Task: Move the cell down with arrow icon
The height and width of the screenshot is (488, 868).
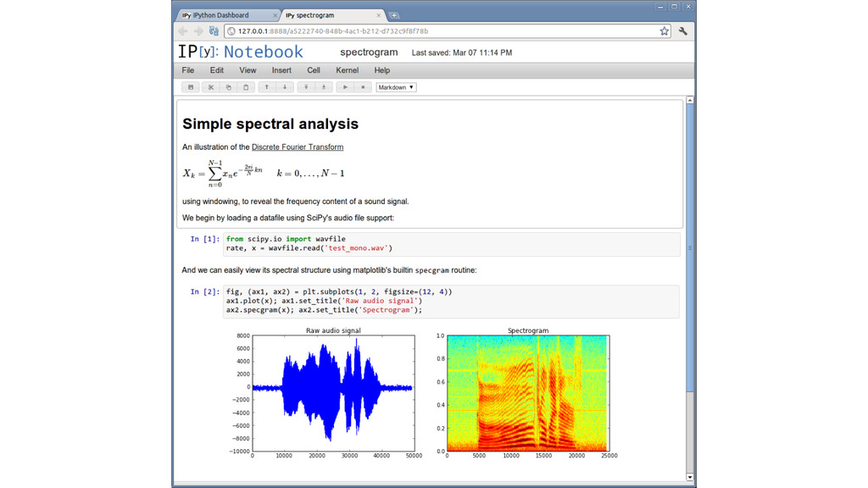Action: (285, 87)
